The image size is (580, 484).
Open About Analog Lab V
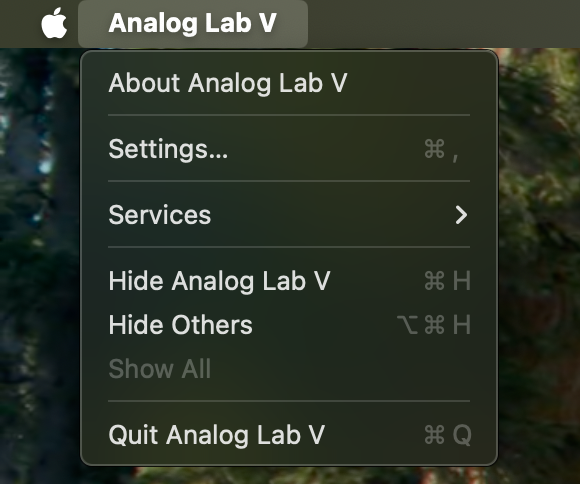(289, 83)
